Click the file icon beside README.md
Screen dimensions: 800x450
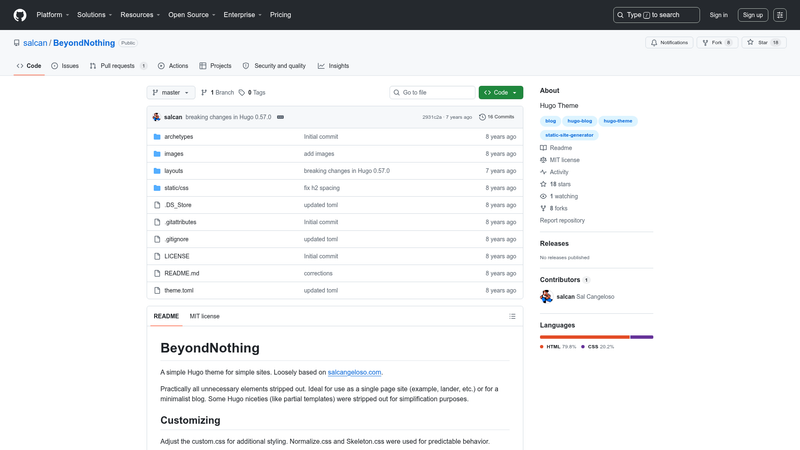tap(157, 273)
